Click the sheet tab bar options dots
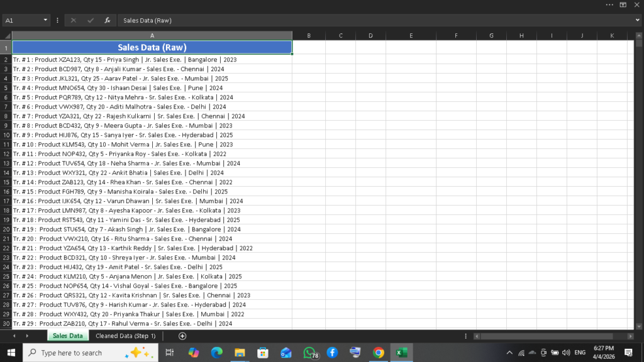 point(465,336)
